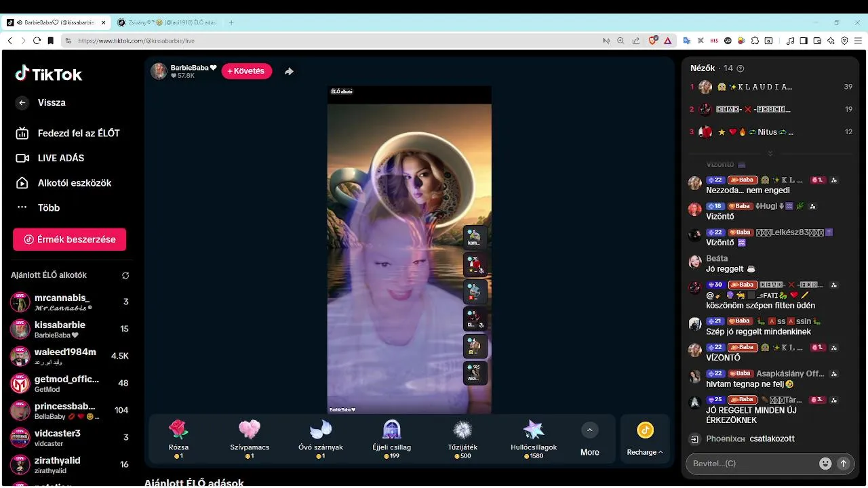Click the last guest tile in stream
Screen dimensions: 868x488
(x=475, y=373)
